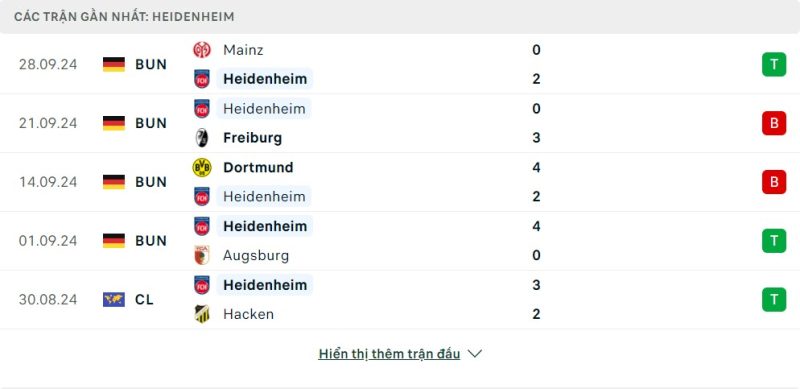The height and width of the screenshot is (389, 800).
Task: Click the green T badge for the Mainz match
Action: 774,64
